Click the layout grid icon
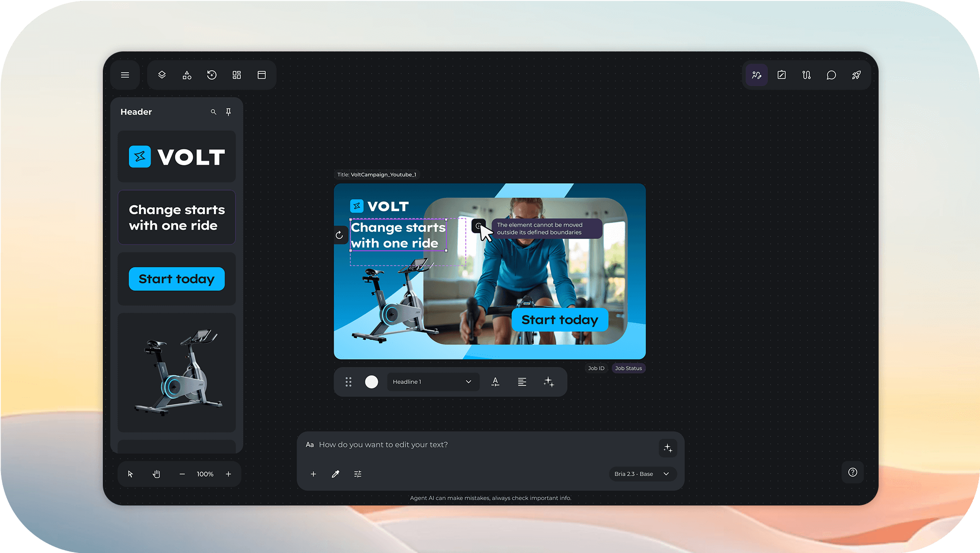The height and width of the screenshot is (553, 980). 237,75
